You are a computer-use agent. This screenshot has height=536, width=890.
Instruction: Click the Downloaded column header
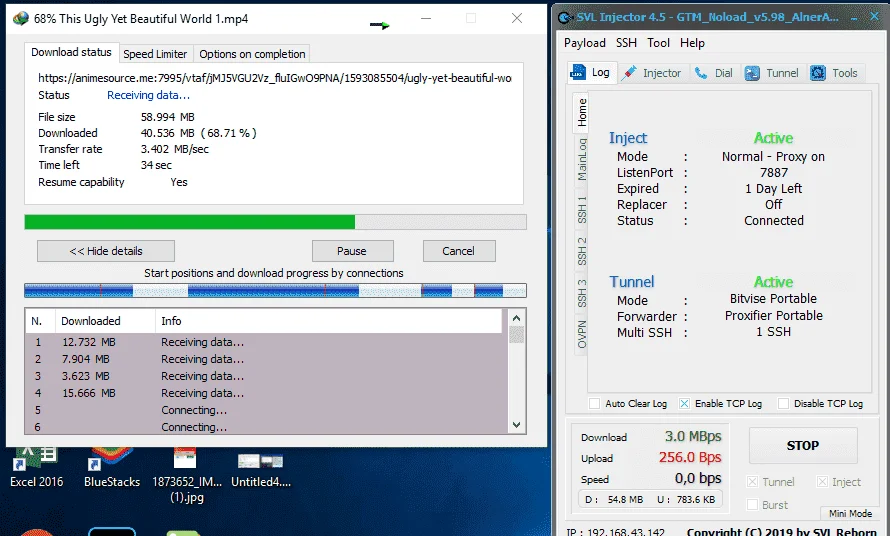[x=105, y=321]
